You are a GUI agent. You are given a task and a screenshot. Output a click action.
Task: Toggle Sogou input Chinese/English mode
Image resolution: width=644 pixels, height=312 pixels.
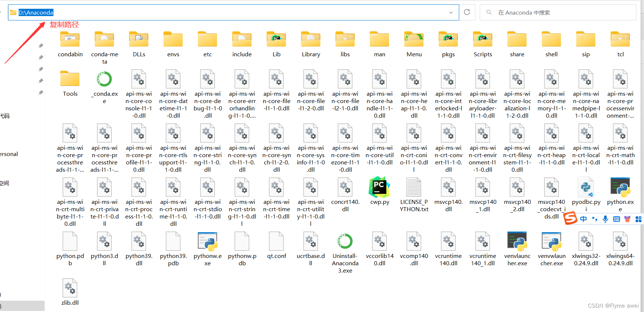point(584,219)
